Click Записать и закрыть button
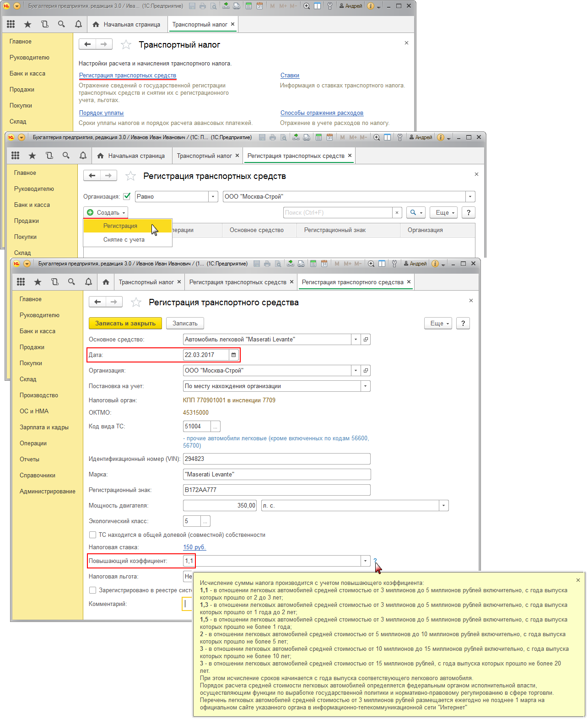588x719 pixels. (125, 323)
